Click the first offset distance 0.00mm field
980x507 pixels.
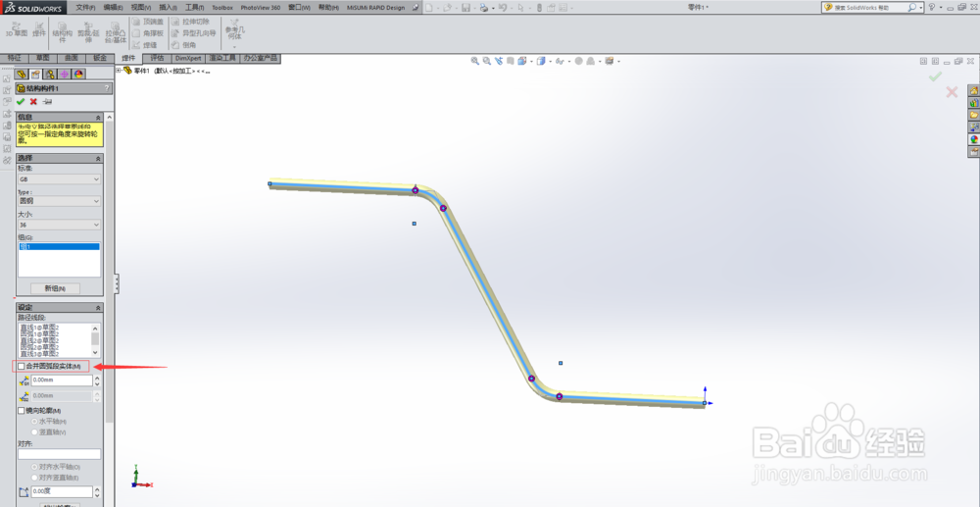[x=61, y=380]
